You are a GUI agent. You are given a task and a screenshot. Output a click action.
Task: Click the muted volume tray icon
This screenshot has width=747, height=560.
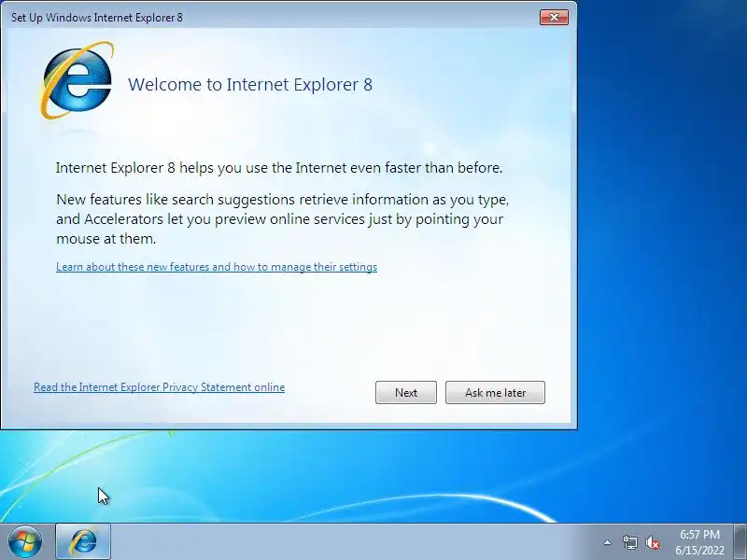coord(653,542)
